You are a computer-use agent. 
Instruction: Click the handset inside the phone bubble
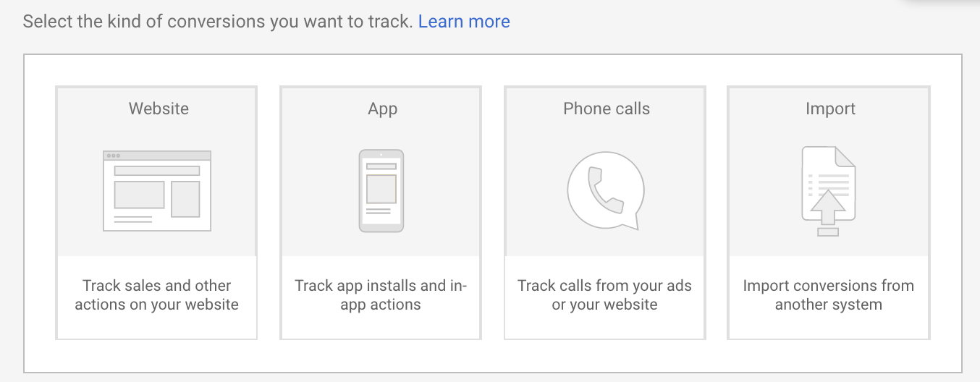605,190
